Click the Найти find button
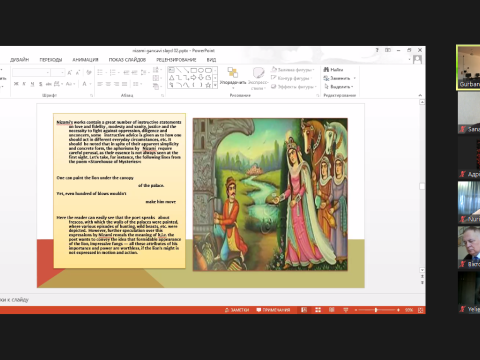480x360 pixels. click(333, 69)
